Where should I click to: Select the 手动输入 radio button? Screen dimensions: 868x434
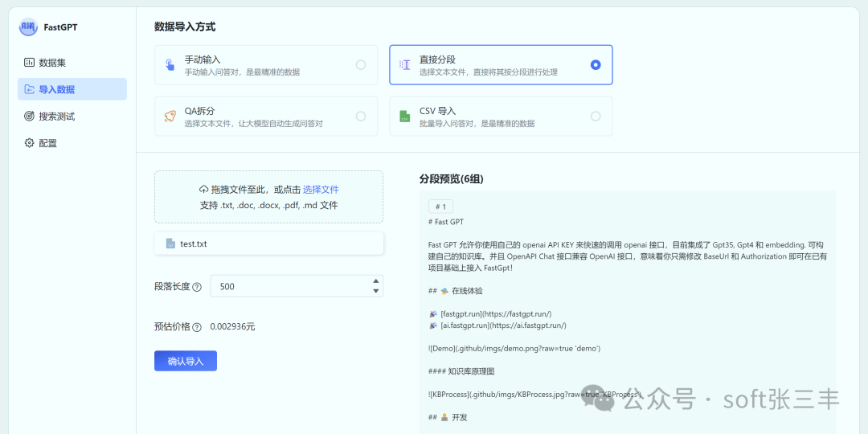click(361, 65)
